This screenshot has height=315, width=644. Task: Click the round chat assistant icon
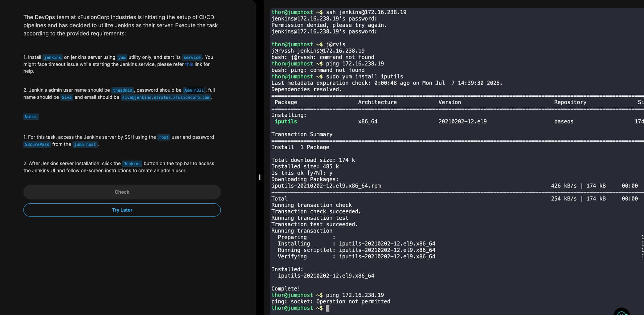622,312
